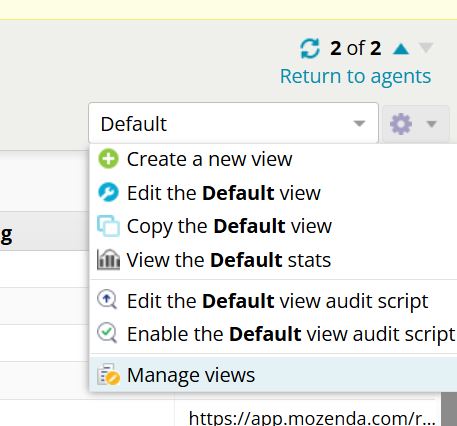
Task: Click the magnifier upload audit script icon
Action: (x=107, y=300)
